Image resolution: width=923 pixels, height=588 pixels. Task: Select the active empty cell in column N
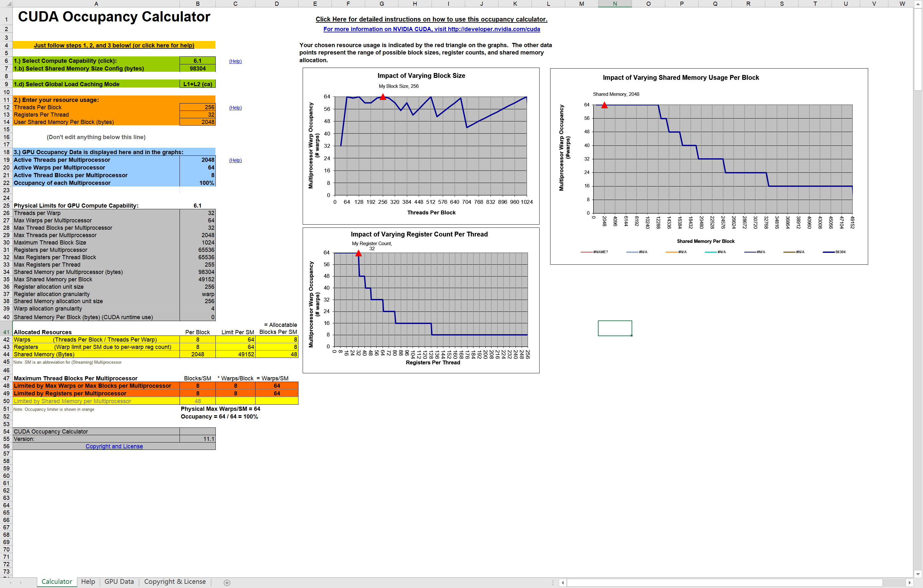click(615, 328)
